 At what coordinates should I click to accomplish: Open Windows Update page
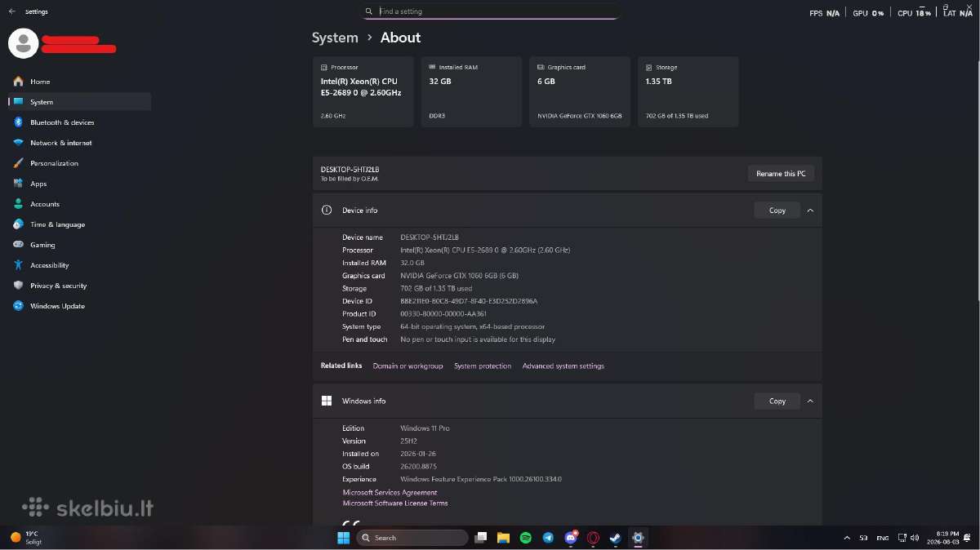pyautogui.click(x=79, y=306)
